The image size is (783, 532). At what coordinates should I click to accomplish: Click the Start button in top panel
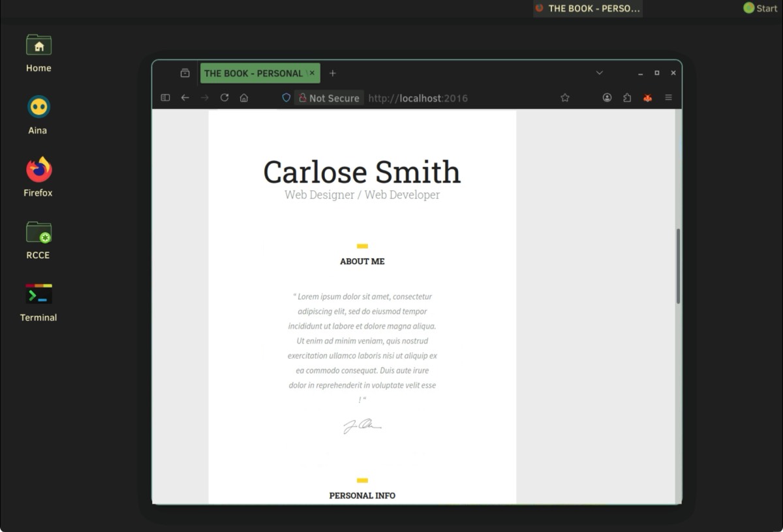click(760, 8)
